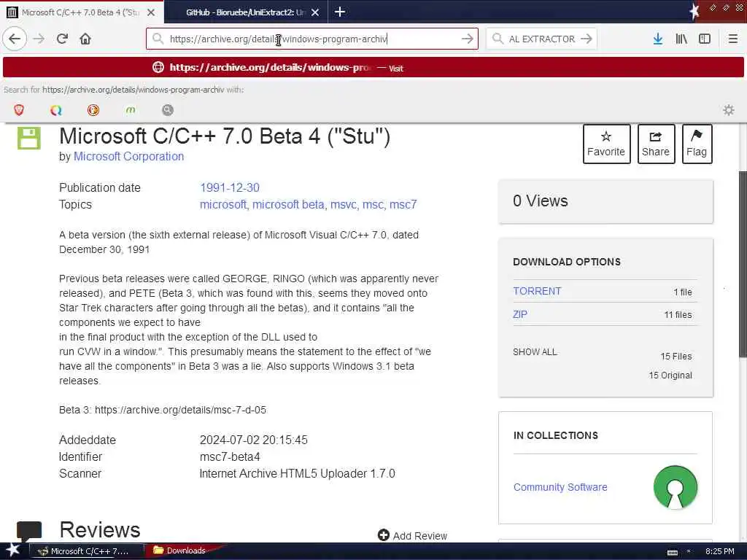747x560 pixels.
Task: Click the Beta 3 archive.org URL text
Action: click(x=180, y=410)
